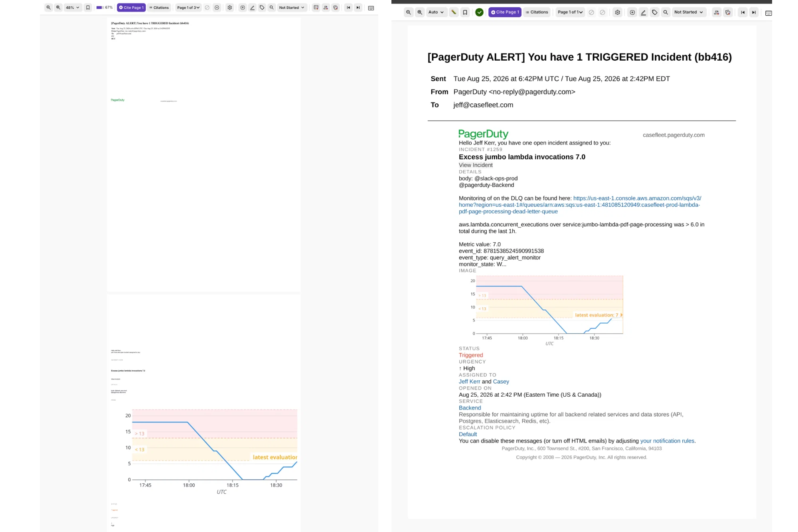Open Citations in the right viewer toolbar

(x=537, y=12)
